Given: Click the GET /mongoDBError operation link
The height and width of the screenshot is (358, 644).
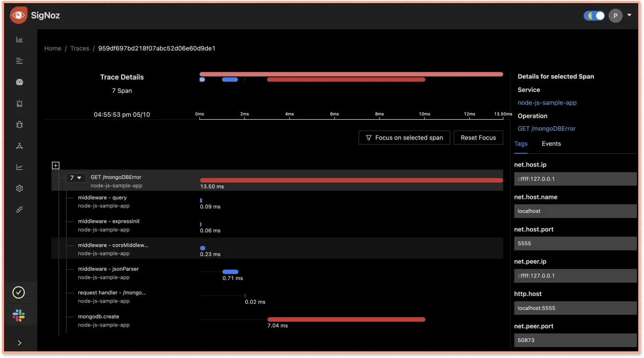Looking at the screenshot, I should (x=546, y=128).
